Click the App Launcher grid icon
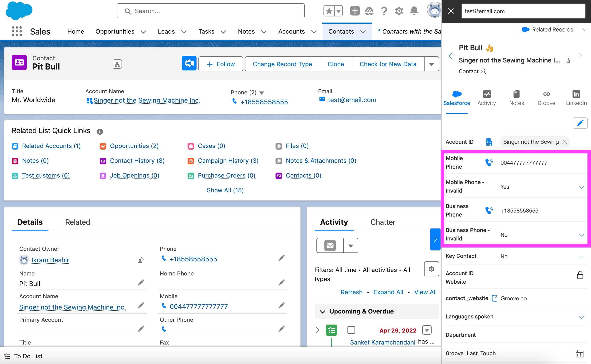This screenshot has height=364, width=591. pos(17,31)
